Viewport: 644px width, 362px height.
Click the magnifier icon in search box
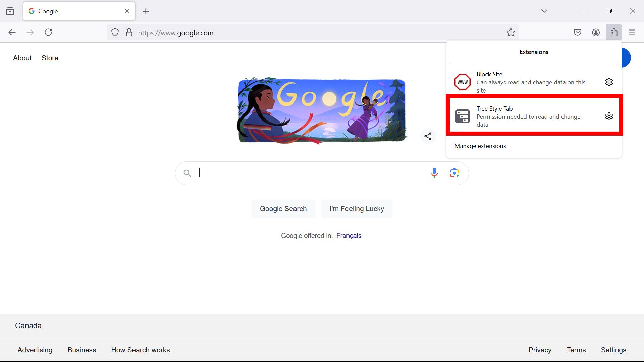point(187,173)
